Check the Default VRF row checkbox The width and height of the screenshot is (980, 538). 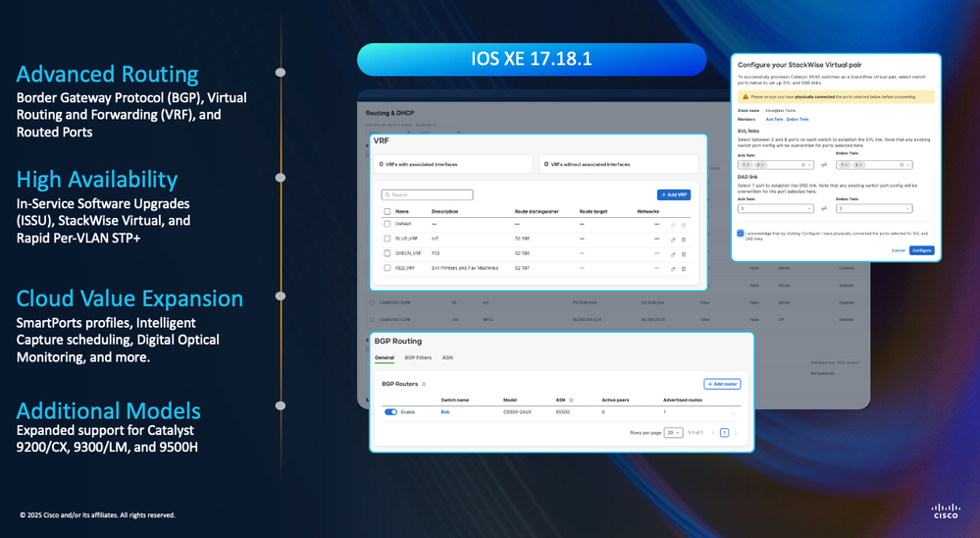387,224
